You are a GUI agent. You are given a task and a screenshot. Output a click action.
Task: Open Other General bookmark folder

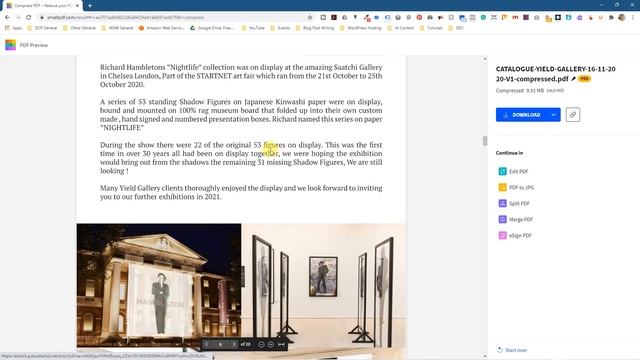79,28
